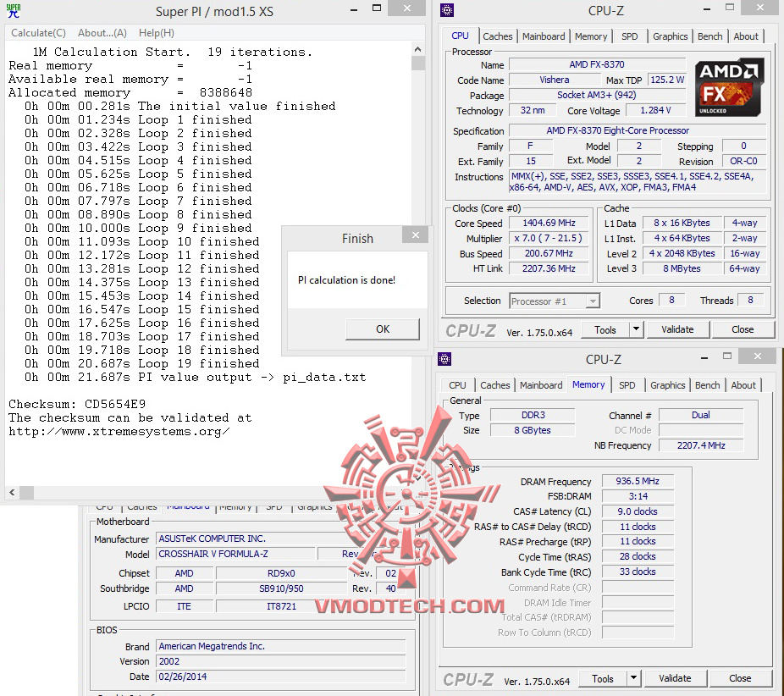784x696 pixels.
Task: Select Mainboard tab in the Memory CPU-Z window
Action: (541, 385)
